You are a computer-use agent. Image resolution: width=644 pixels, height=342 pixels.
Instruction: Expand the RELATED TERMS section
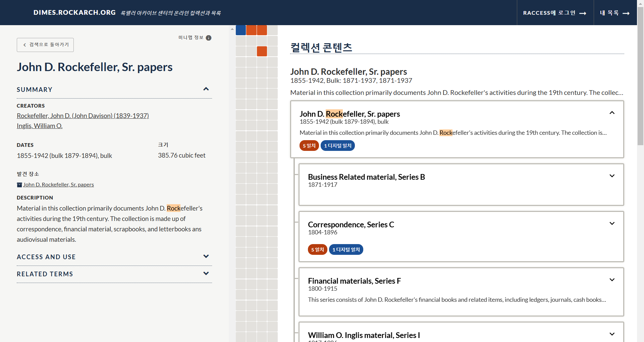206,274
